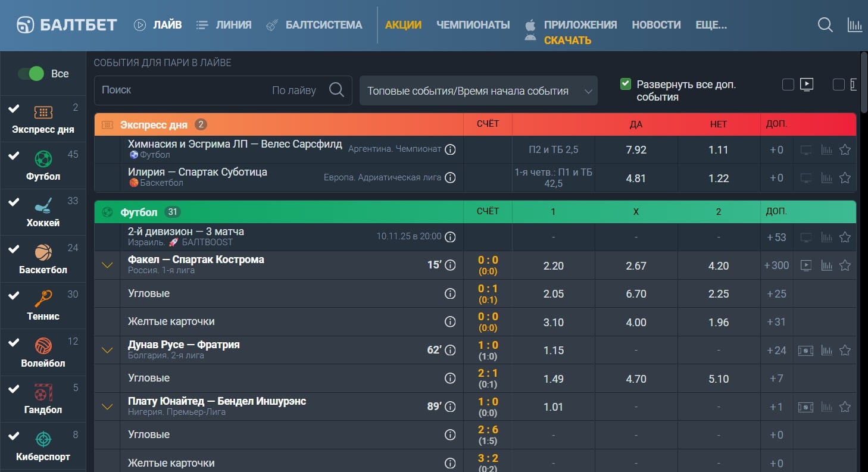This screenshot has width=868, height=472.
Task: Select Теннис sport in sidebar
Action: click(x=43, y=305)
